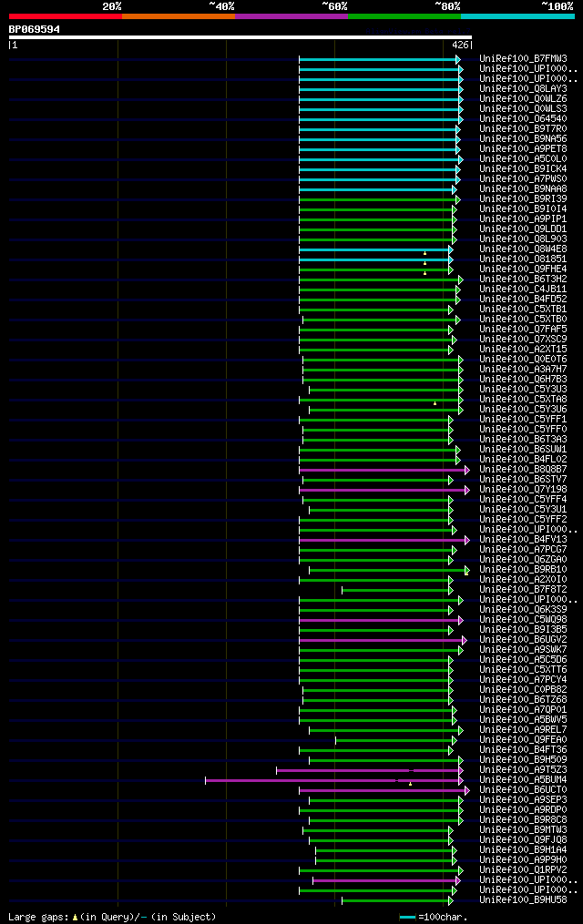The width and height of the screenshot is (583, 924).
Task: Select the UniRef100_C5XTB1 label
Action: pos(523,310)
